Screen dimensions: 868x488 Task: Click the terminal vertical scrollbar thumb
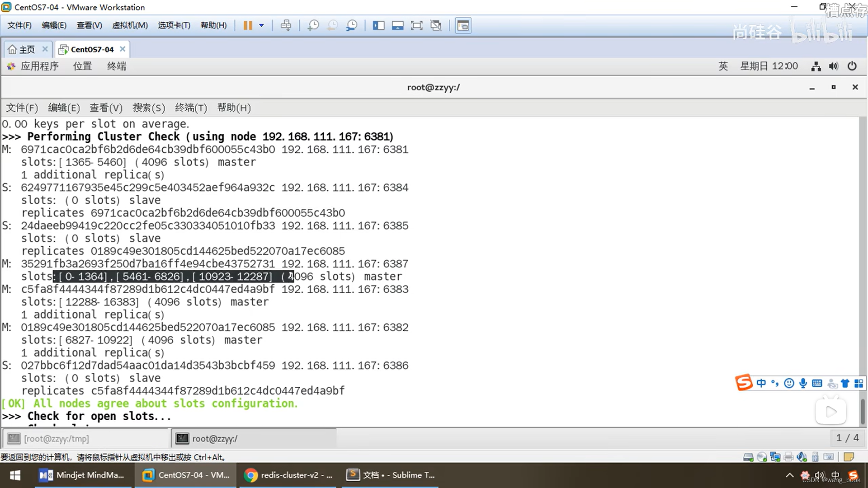point(863,411)
